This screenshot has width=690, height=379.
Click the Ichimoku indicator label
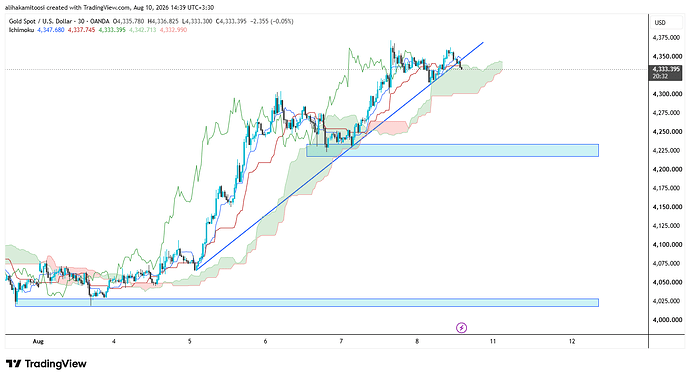coord(21,30)
